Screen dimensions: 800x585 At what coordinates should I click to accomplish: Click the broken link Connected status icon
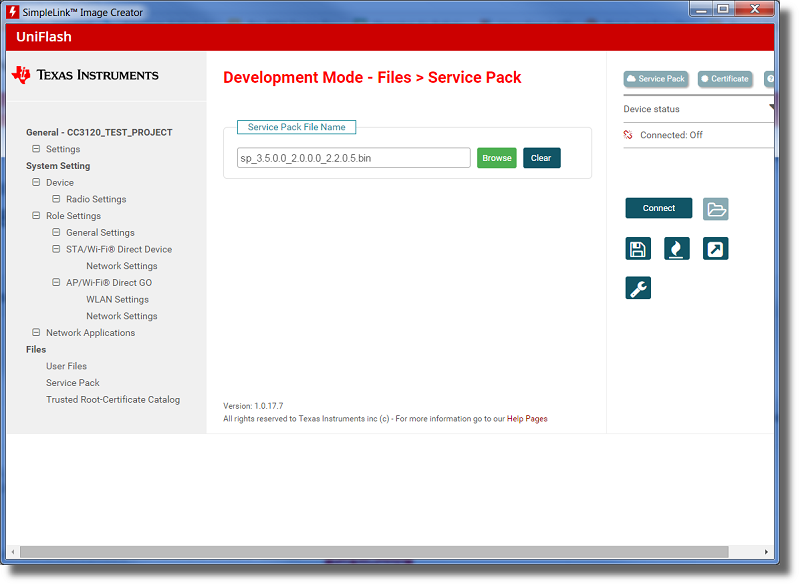pos(628,135)
